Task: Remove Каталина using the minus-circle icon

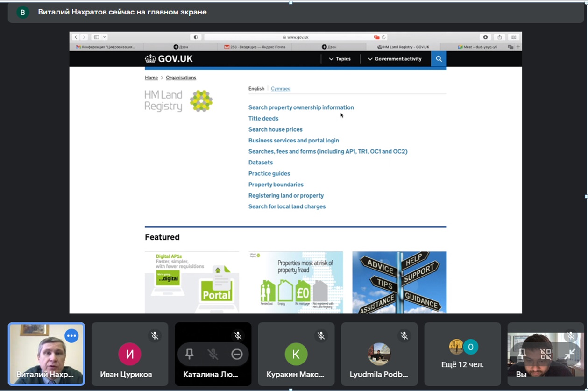Action: click(237, 354)
